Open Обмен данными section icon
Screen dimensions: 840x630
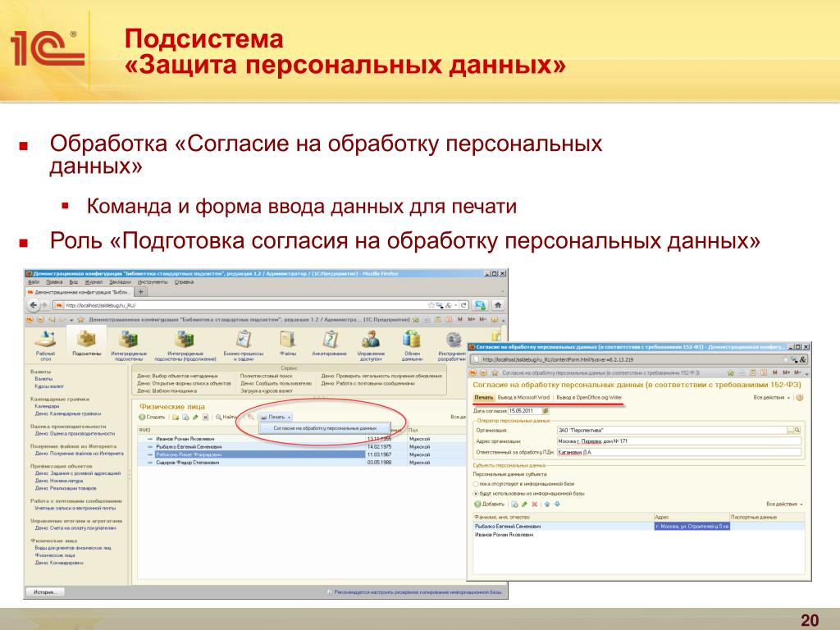(412, 345)
